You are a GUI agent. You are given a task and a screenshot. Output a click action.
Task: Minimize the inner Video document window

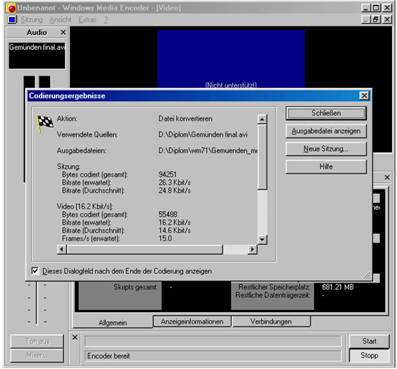[366, 20]
